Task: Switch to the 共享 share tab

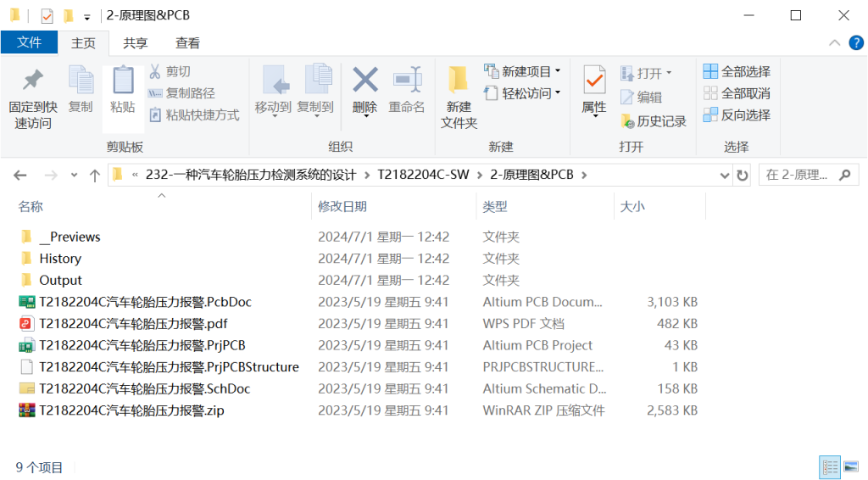Action: pyautogui.click(x=135, y=43)
